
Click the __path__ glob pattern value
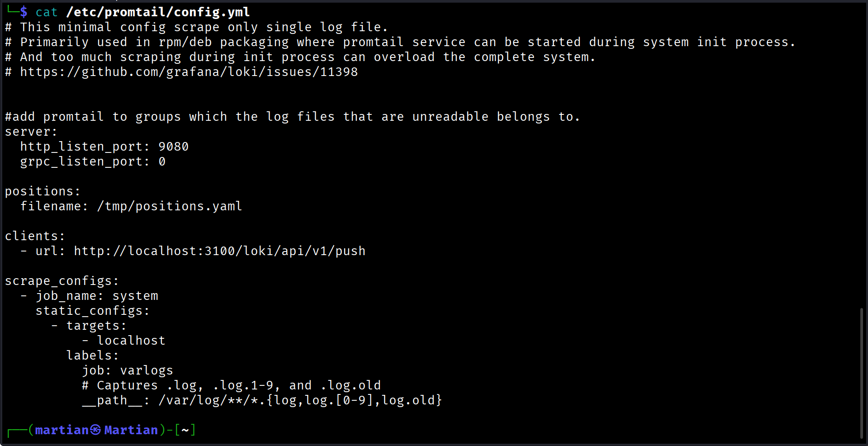300,400
